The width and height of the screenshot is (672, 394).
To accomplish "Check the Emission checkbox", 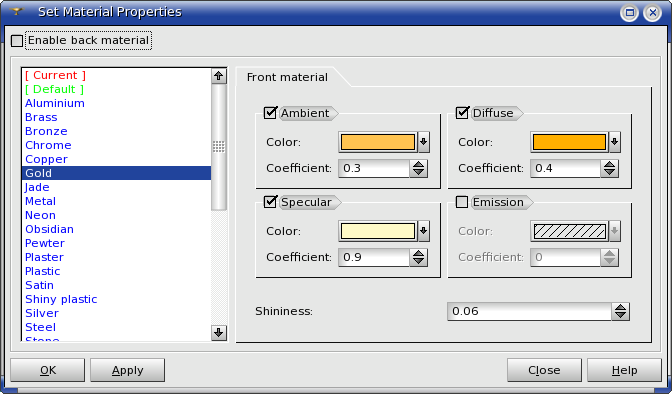I will point(462,202).
